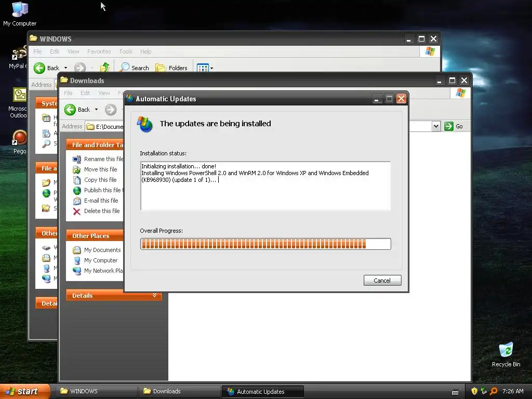
Task: Click Move this file
Action: coord(100,169)
